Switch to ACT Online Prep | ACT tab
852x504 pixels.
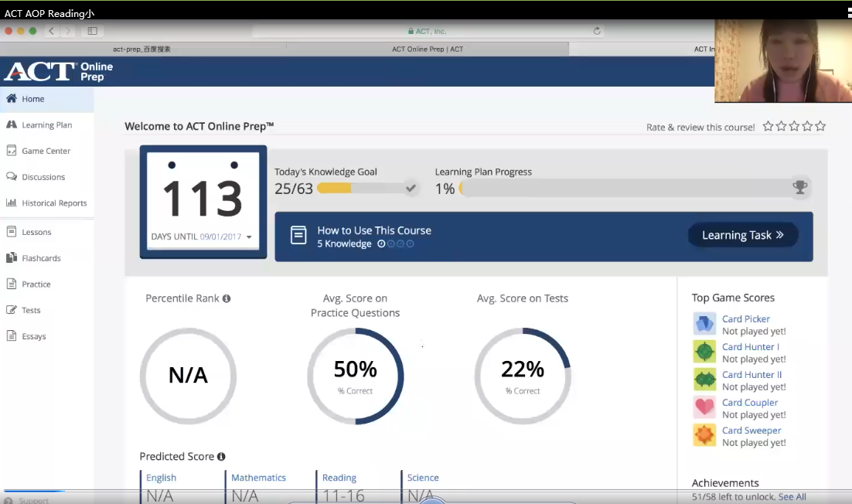point(428,49)
